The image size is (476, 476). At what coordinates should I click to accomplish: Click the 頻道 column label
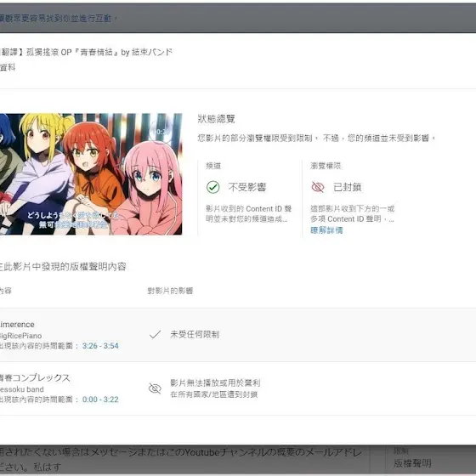[x=213, y=166]
